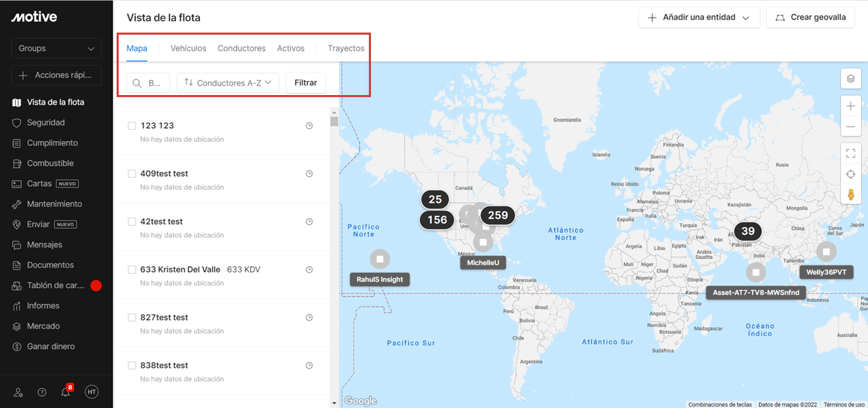Open the Conductores A-Z sort dropdown
This screenshot has height=408, width=868.
coord(228,83)
